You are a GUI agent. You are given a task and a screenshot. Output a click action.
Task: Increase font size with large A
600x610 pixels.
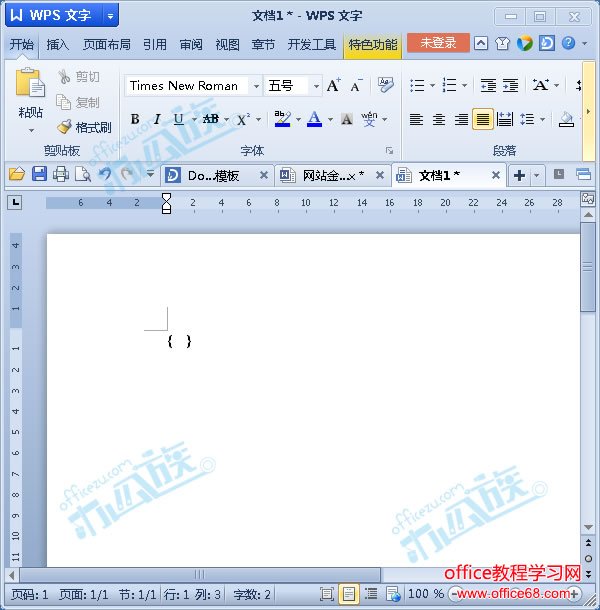[333, 85]
